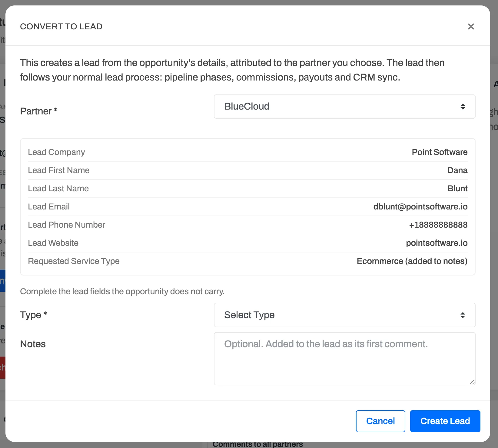
Task: Click the Lead First Name label
Action: point(59,170)
